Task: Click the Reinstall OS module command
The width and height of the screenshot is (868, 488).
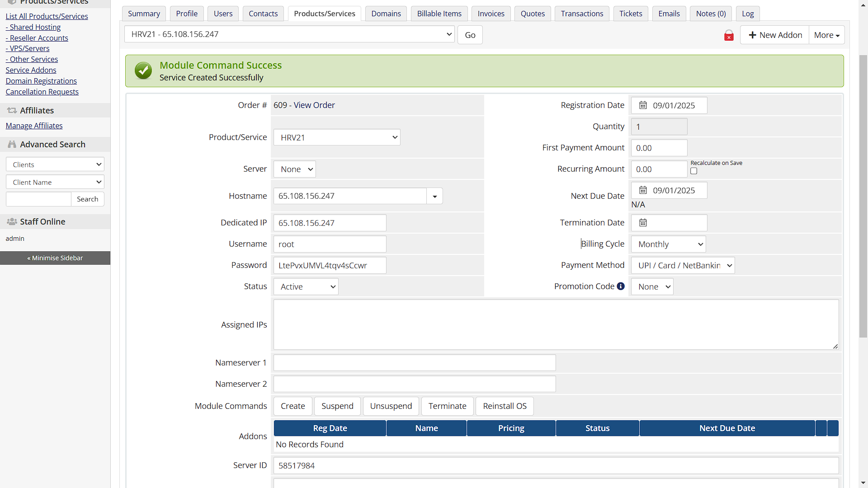Action: tap(505, 406)
